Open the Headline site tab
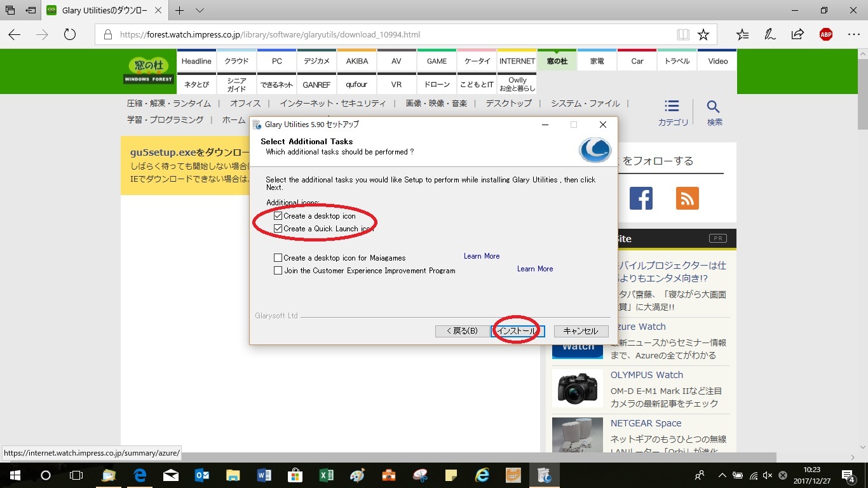Screen dimensions: 868x488 coord(196,61)
